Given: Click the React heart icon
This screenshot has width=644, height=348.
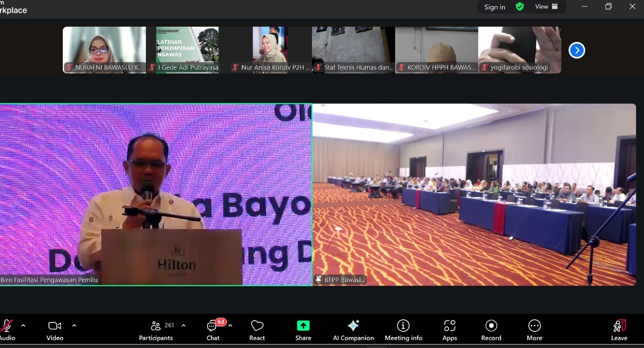Looking at the screenshot, I should [x=257, y=329].
